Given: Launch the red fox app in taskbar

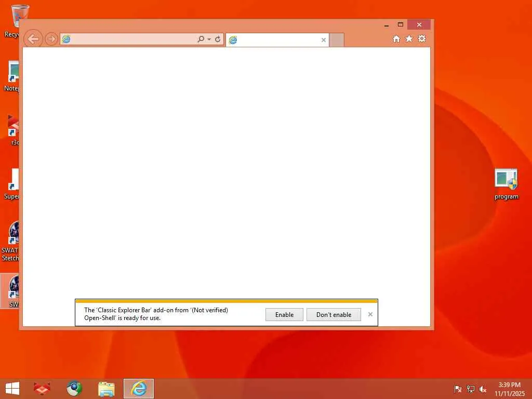Looking at the screenshot, I should [x=42, y=389].
